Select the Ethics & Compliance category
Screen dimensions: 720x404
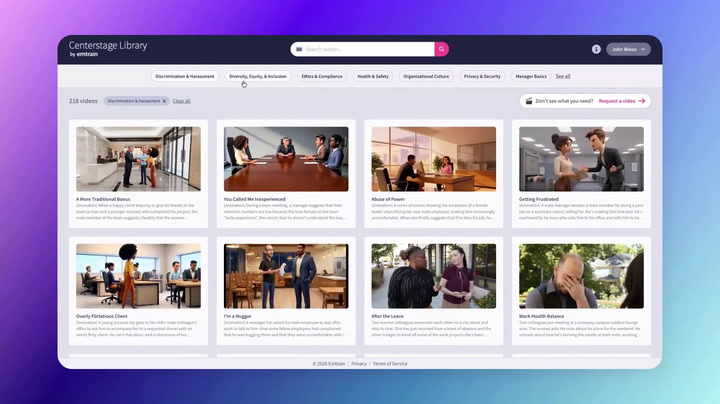pos(322,76)
